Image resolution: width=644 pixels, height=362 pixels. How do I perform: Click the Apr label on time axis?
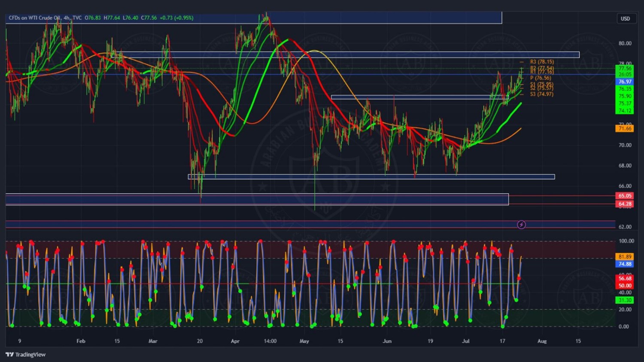pyautogui.click(x=235, y=341)
